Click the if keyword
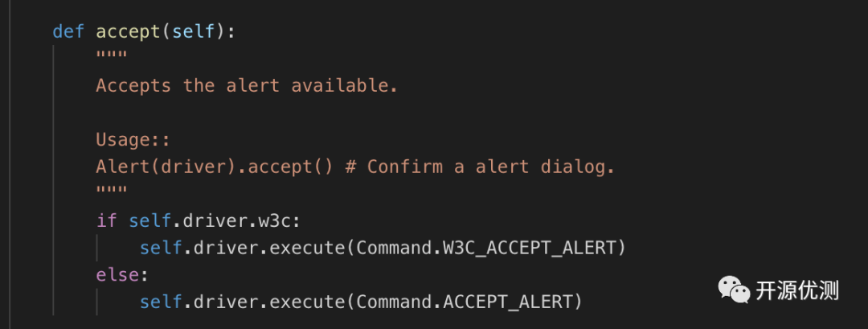The height and width of the screenshot is (329, 868). pyautogui.click(x=106, y=220)
